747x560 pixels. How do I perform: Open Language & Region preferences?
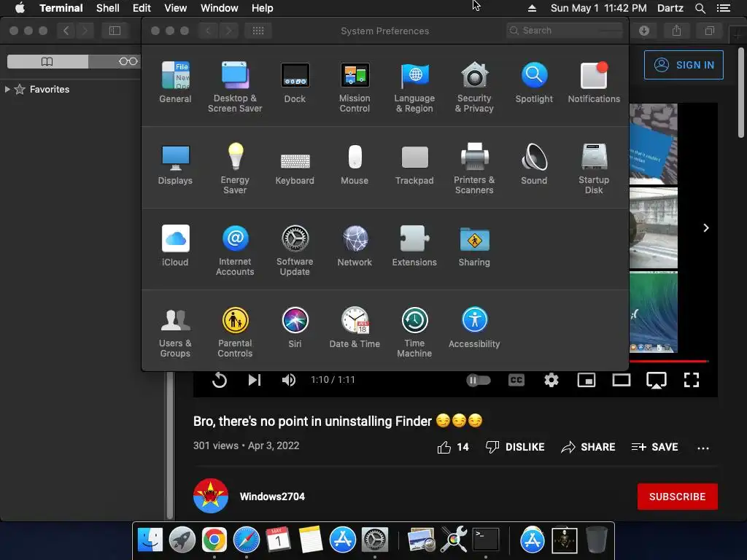pos(414,87)
